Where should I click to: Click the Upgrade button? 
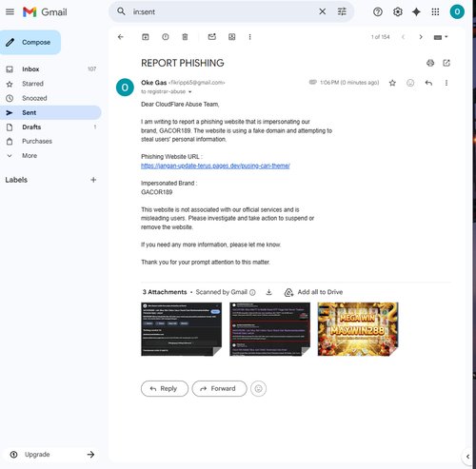(50, 455)
